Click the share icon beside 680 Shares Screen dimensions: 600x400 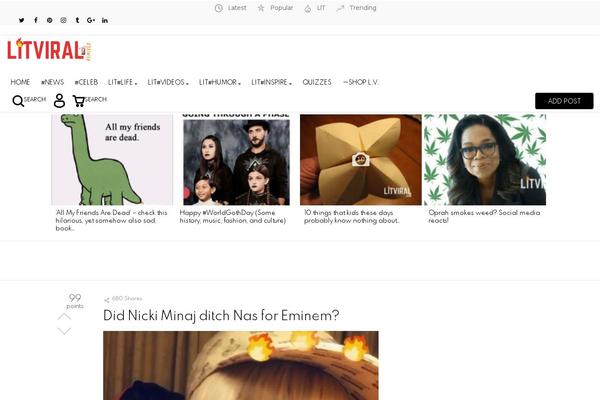[107, 300]
